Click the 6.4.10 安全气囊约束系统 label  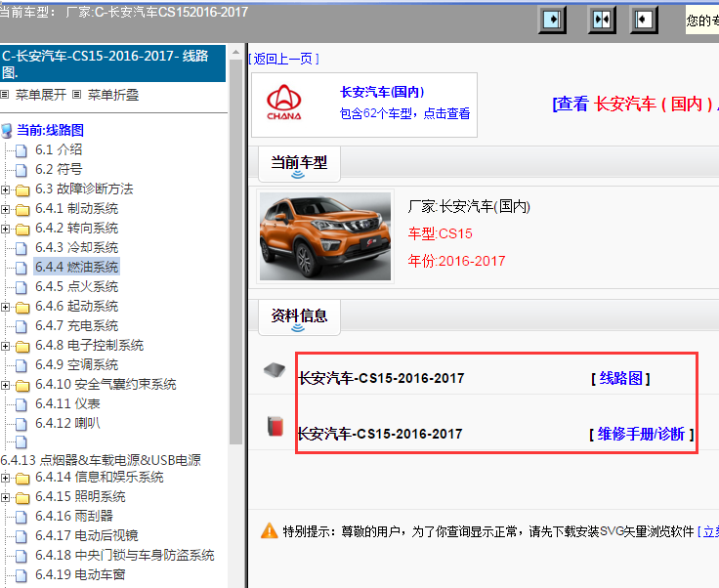pyautogui.click(x=106, y=384)
